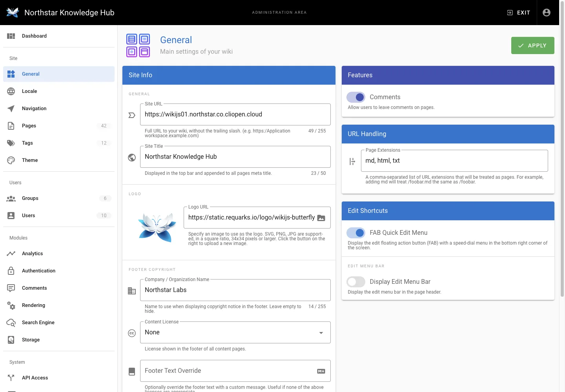Click the Locale globe icon

click(11, 91)
